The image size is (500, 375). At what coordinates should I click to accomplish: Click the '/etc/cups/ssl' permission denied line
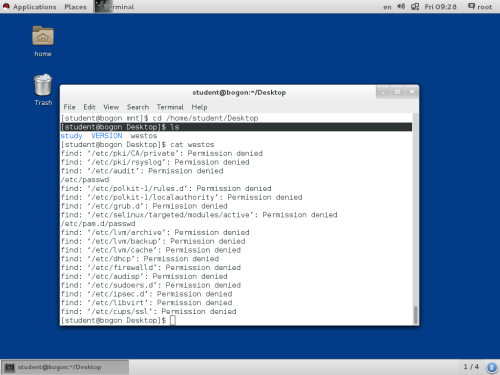(x=149, y=311)
